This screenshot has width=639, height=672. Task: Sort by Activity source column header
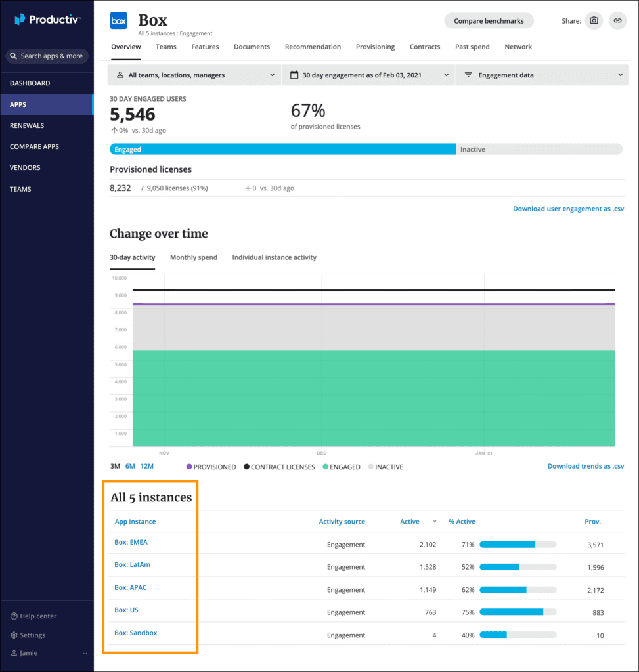[342, 522]
